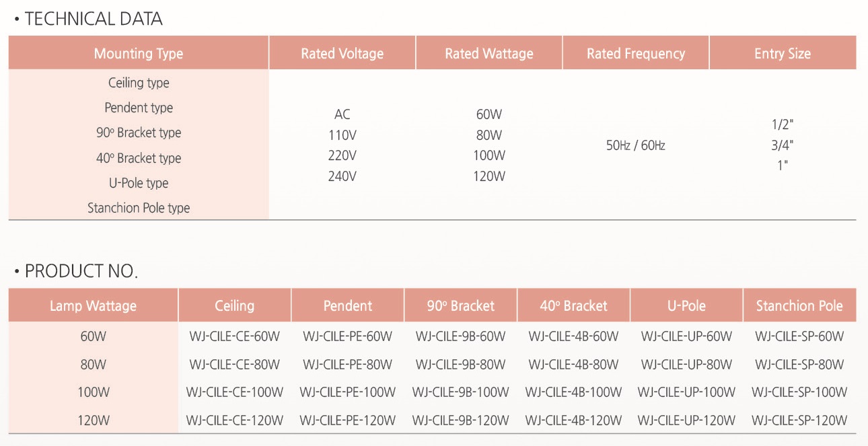Select the Ceiling column header
Screen dimensions: 868x446
point(235,306)
